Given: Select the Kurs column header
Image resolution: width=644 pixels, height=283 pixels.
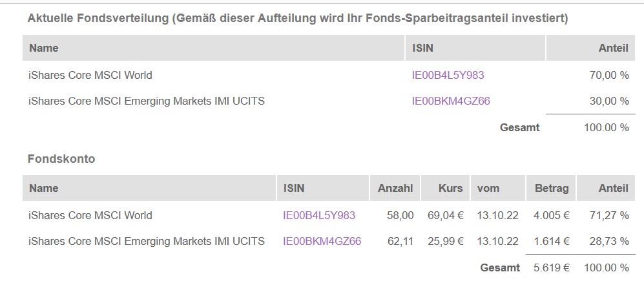Looking at the screenshot, I should click(450, 188).
